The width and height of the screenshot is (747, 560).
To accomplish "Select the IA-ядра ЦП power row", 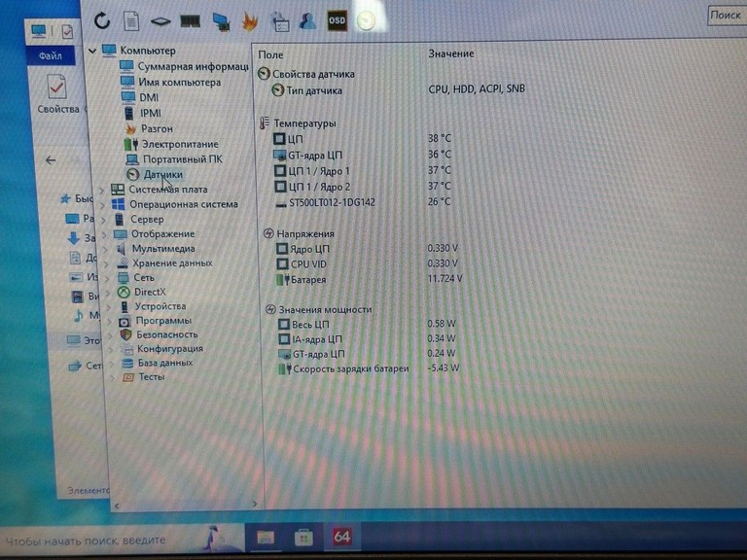I will 367,339.
